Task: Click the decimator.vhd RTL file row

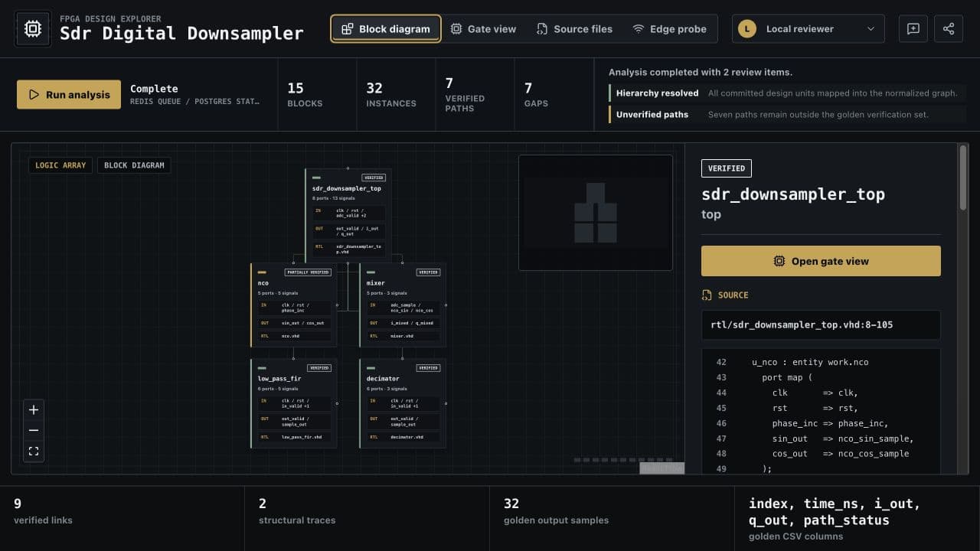Action: (403, 437)
